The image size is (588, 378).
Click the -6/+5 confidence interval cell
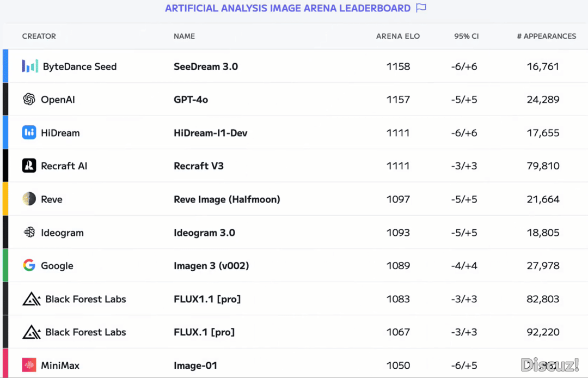(x=464, y=365)
